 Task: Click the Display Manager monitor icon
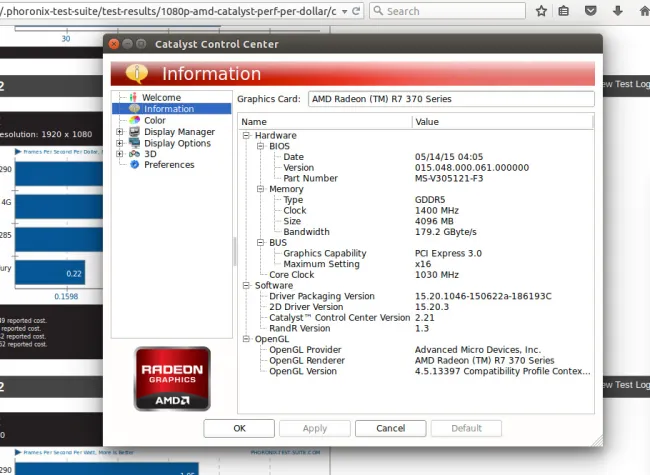134,132
